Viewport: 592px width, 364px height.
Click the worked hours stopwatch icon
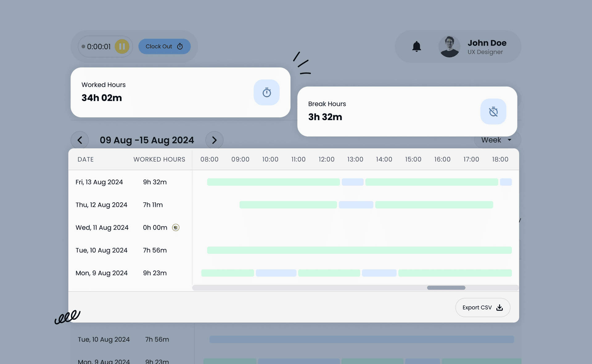coord(267,92)
